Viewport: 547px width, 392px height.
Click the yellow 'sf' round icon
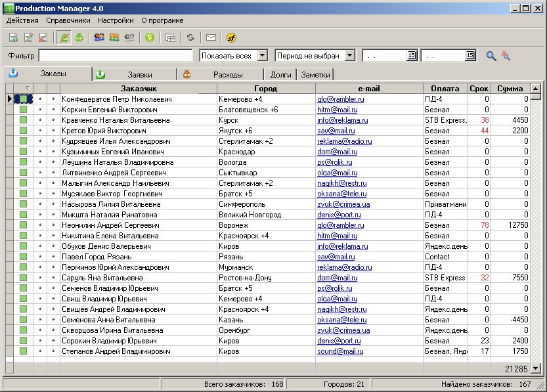point(232,38)
